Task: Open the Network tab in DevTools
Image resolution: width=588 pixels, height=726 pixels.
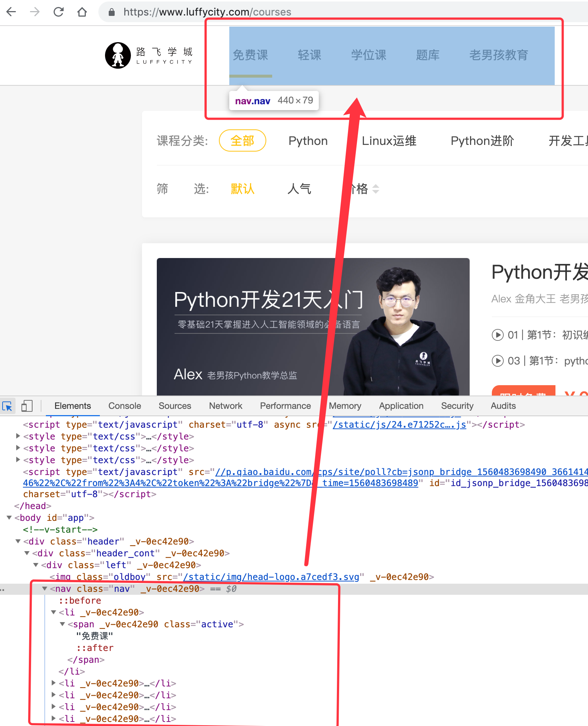Action: (225, 406)
